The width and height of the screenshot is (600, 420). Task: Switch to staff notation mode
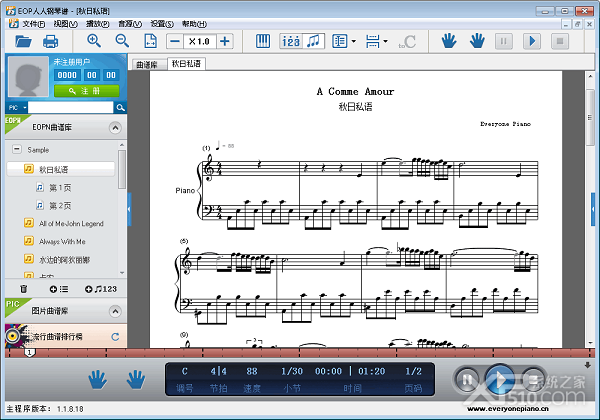coord(314,41)
